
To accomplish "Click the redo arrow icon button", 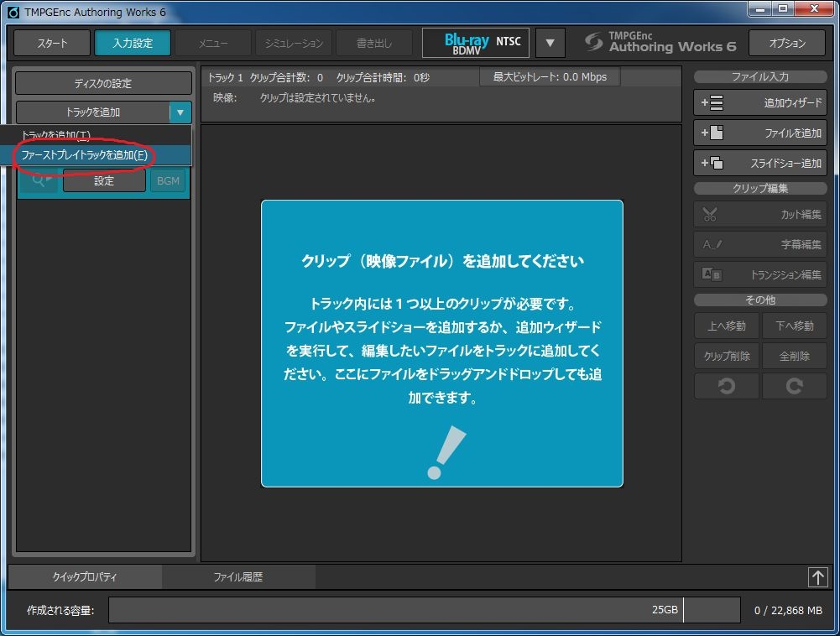I will [x=794, y=386].
